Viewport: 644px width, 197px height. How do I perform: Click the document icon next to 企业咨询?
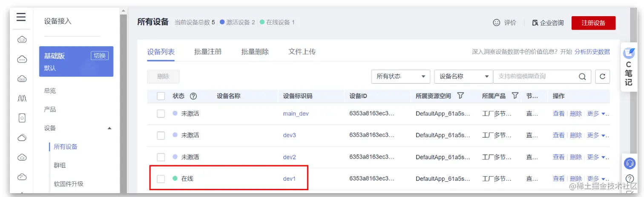(x=535, y=23)
